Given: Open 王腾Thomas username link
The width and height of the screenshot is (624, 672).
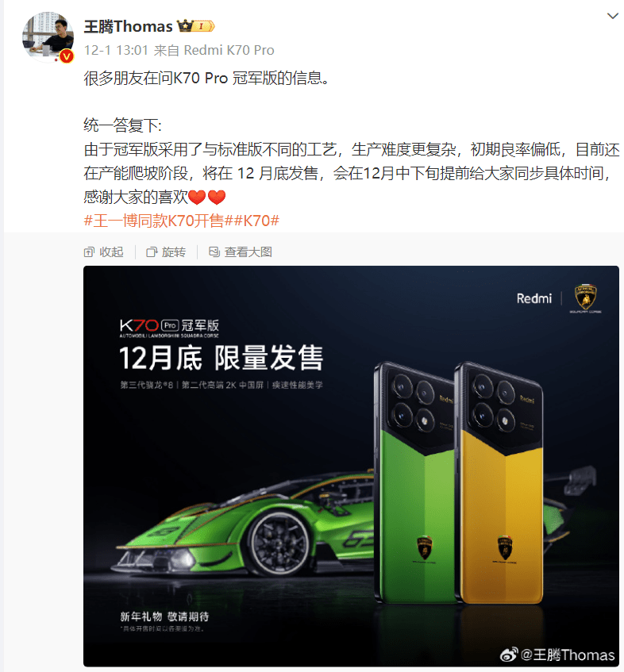Looking at the screenshot, I should click(129, 26).
